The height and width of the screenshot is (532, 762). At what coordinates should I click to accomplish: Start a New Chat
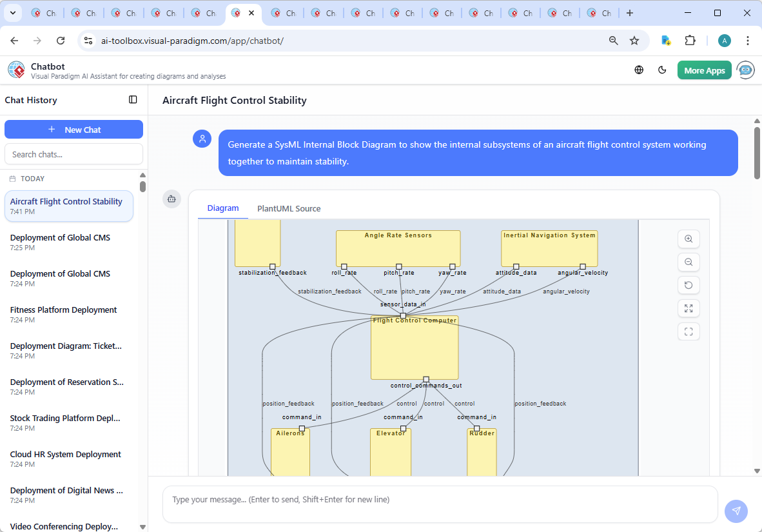click(x=73, y=129)
